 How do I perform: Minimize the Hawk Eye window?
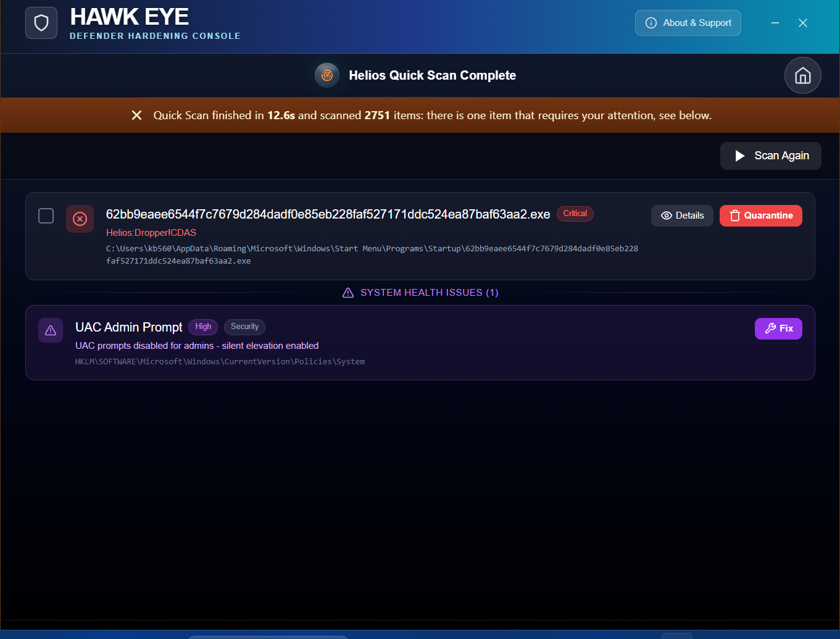(x=775, y=23)
